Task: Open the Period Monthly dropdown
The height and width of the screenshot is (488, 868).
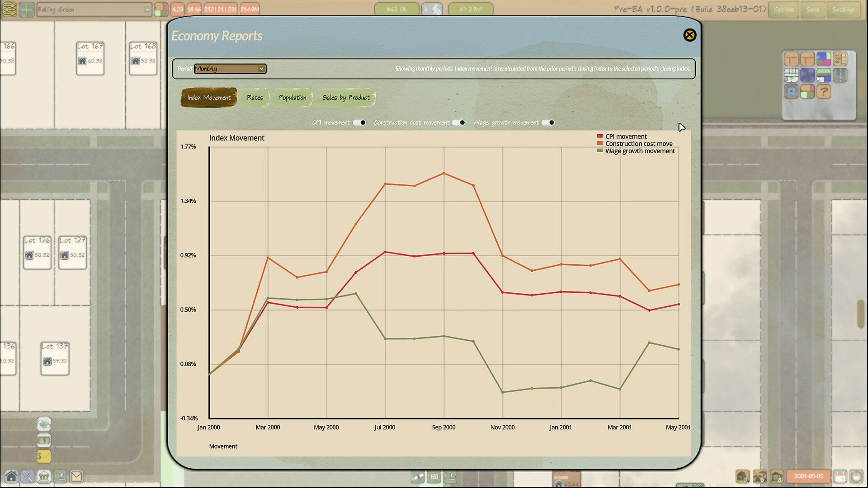Action: (x=230, y=69)
